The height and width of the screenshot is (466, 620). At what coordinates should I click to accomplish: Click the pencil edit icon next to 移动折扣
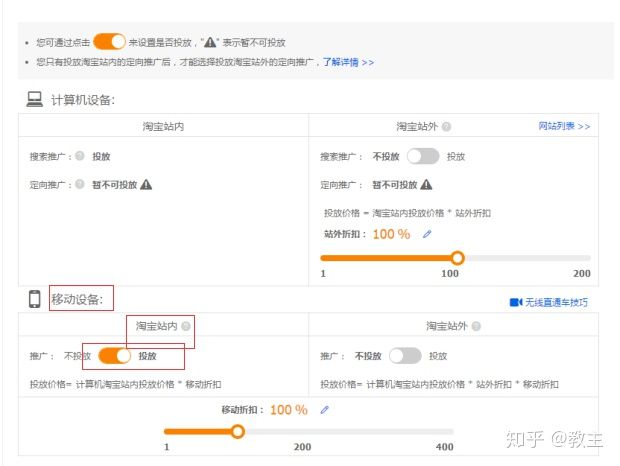(x=324, y=410)
